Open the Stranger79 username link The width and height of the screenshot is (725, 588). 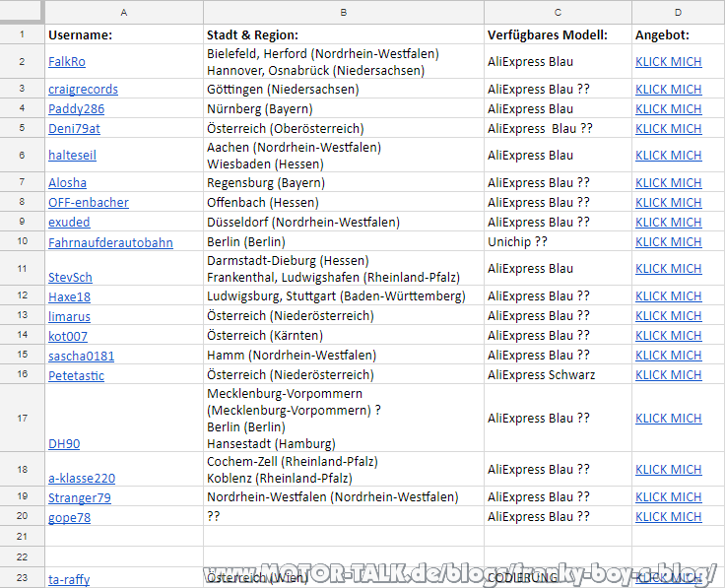(x=80, y=498)
